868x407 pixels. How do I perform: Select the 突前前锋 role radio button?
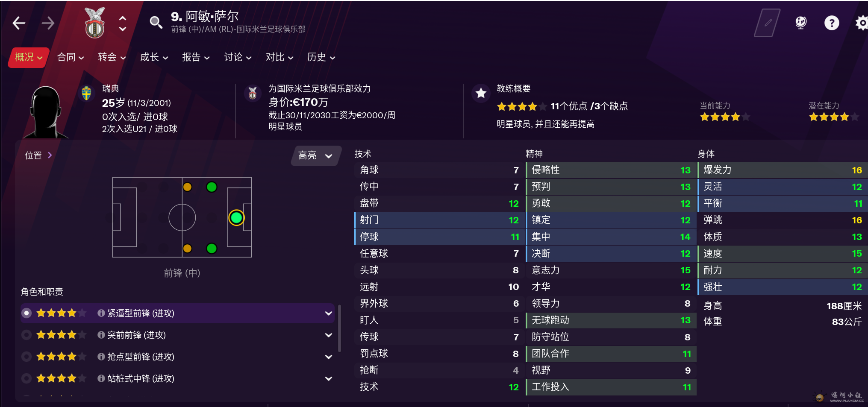(x=26, y=335)
